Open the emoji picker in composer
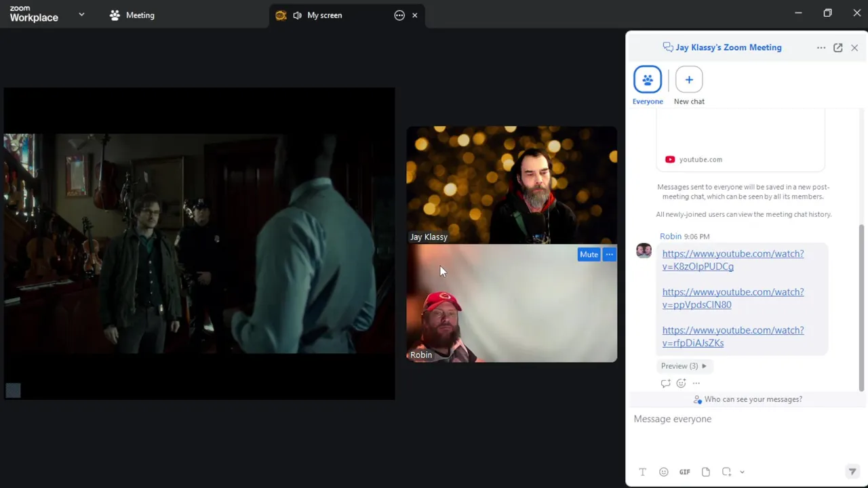Viewport: 868px width, 488px height. [x=664, y=472]
